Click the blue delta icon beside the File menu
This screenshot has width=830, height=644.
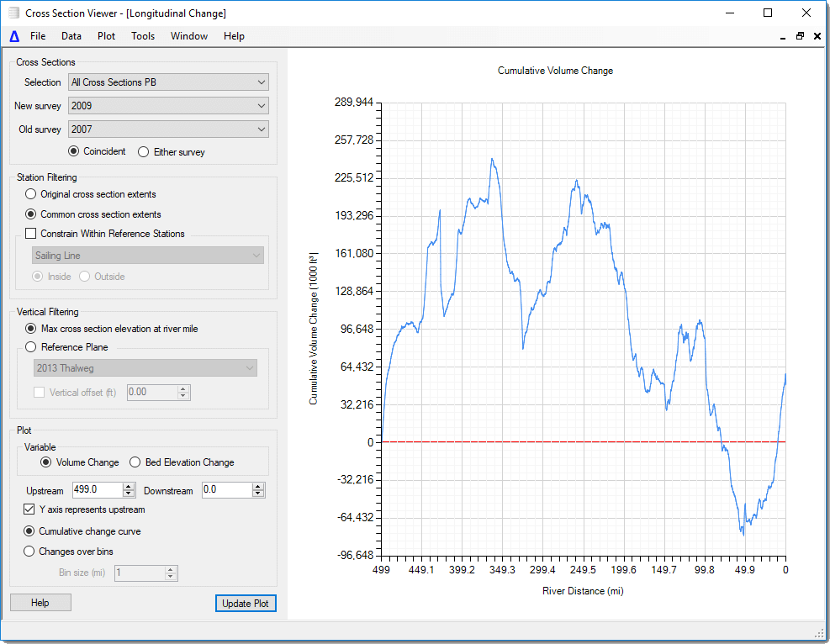coord(13,36)
